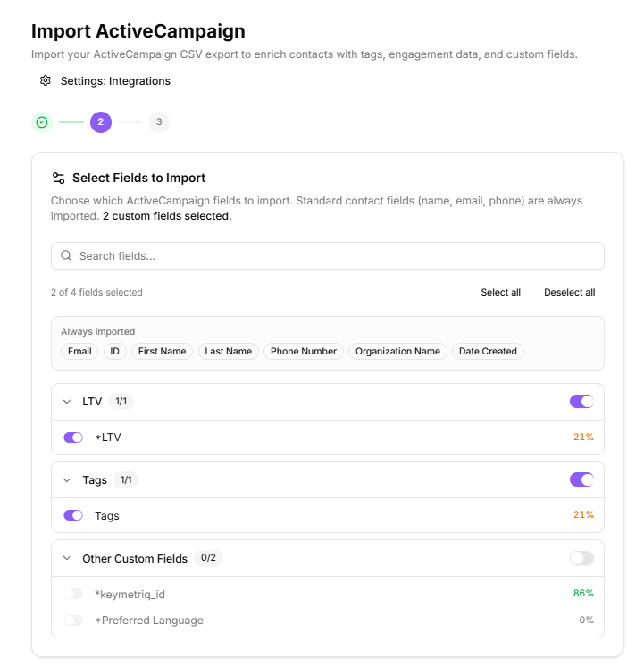The height and width of the screenshot is (667, 644).
Task: Click the *LTV row 21% value
Action: [583, 437]
